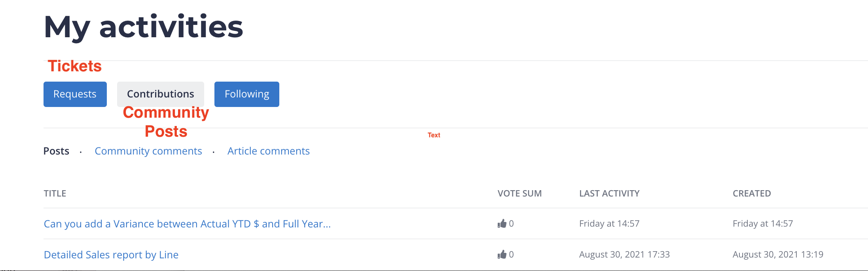Open Community comments filter link
868x271 pixels.
(148, 151)
